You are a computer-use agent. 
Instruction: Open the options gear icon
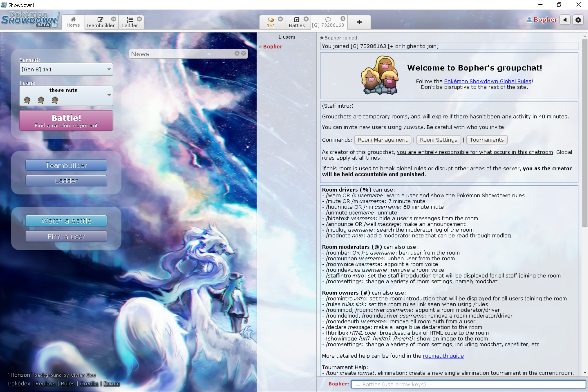pyautogui.click(x=578, y=20)
